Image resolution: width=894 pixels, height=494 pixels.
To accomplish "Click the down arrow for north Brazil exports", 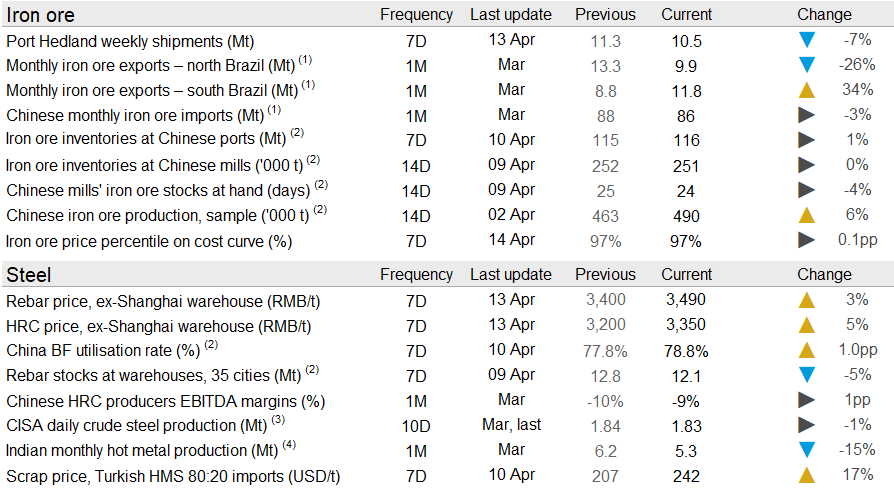I will click(806, 66).
